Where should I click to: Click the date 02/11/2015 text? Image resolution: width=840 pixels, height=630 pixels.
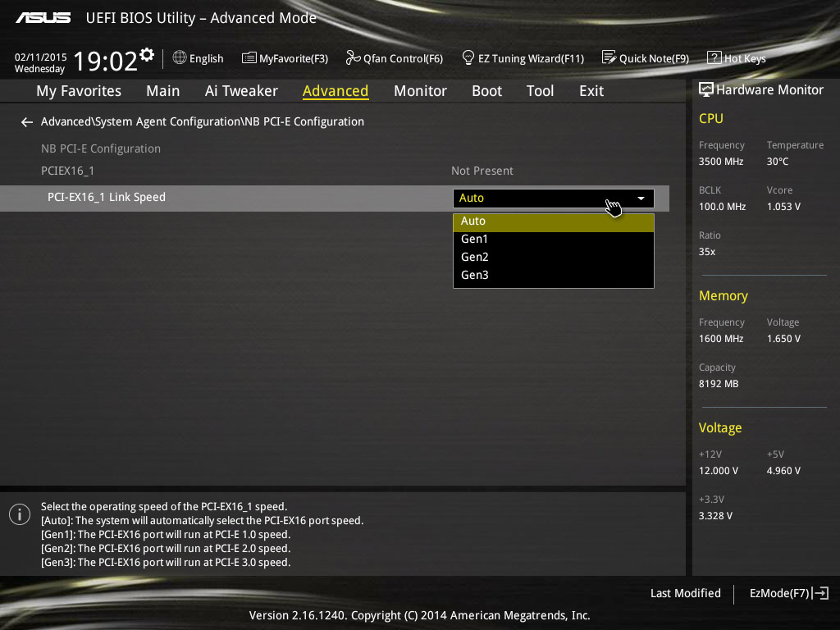pos(41,57)
